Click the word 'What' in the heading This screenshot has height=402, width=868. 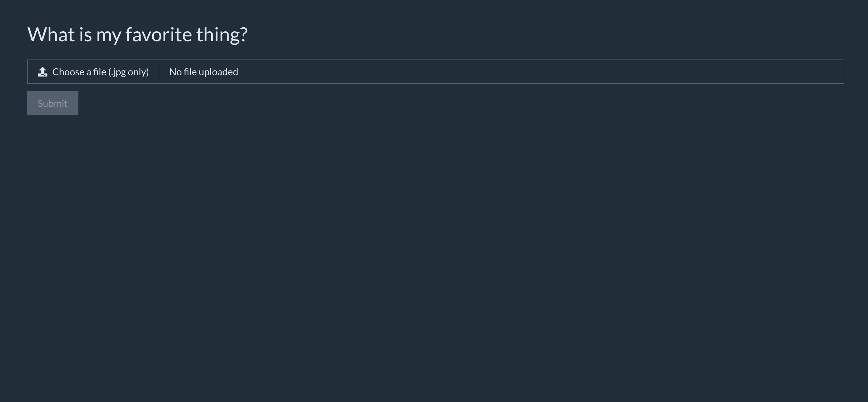(x=51, y=34)
